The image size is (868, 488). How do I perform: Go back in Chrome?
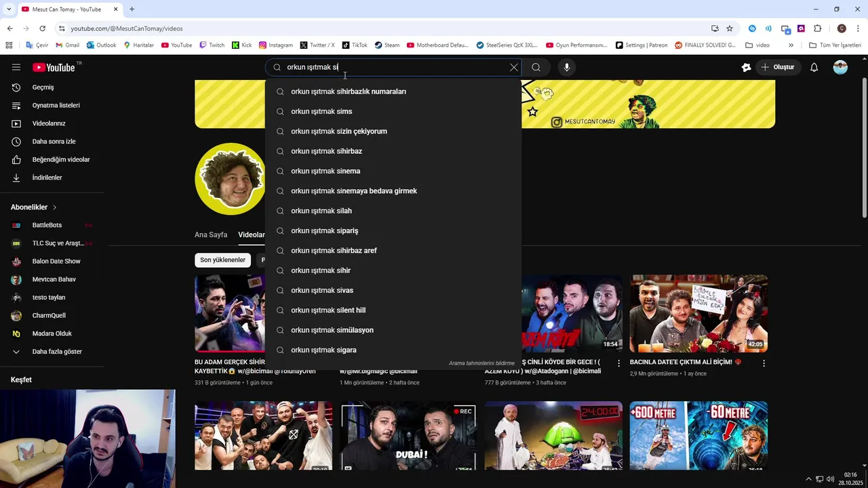(x=9, y=28)
